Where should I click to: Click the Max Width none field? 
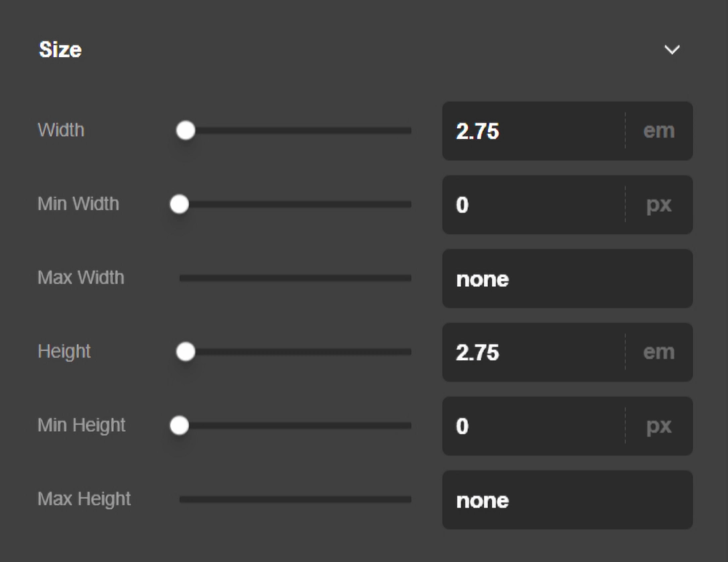coord(566,278)
